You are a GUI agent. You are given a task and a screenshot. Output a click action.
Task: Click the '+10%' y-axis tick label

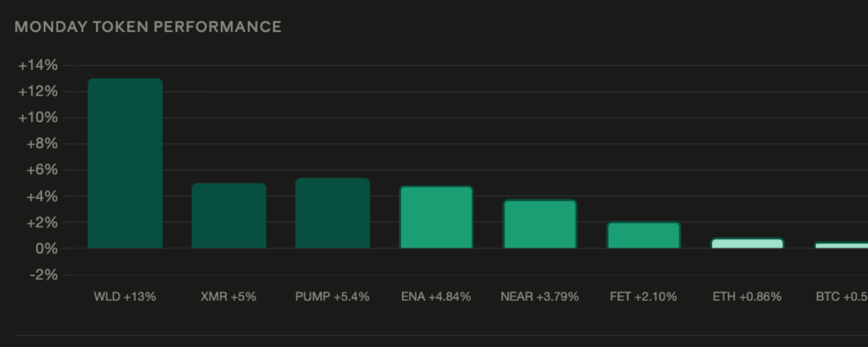click(x=38, y=118)
